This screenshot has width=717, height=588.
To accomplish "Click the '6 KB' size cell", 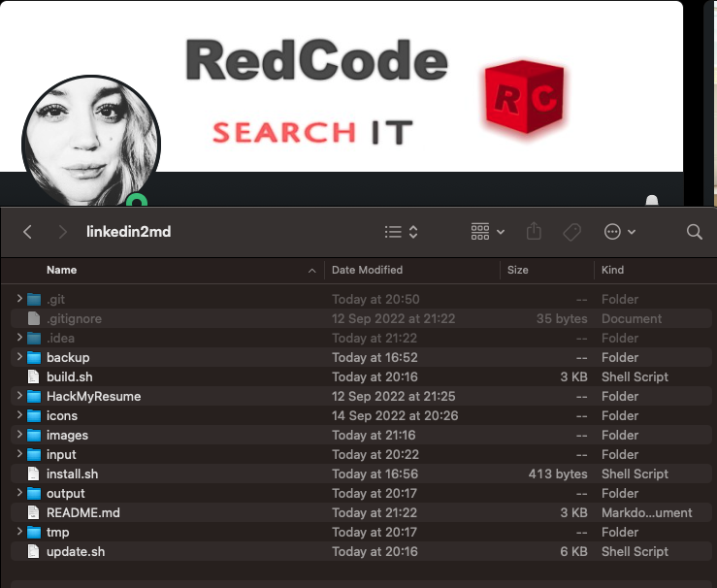I will 573,552.
